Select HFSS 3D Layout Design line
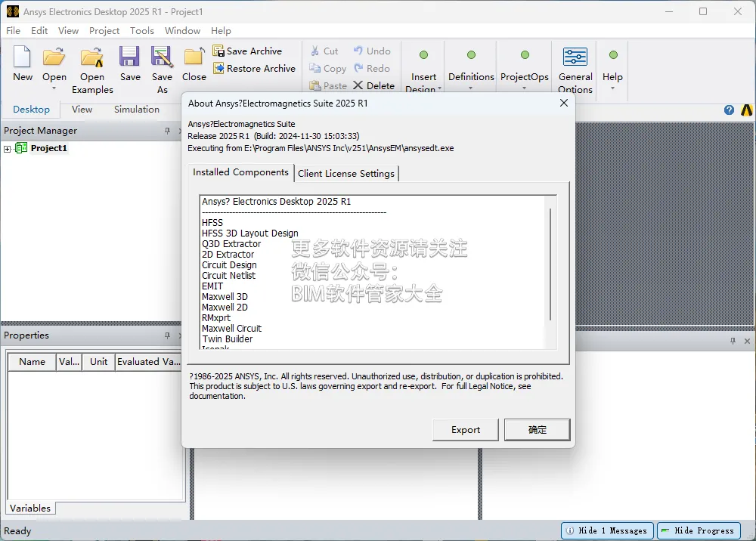Viewport: 756px width, 541px height. tap(249, 233)
